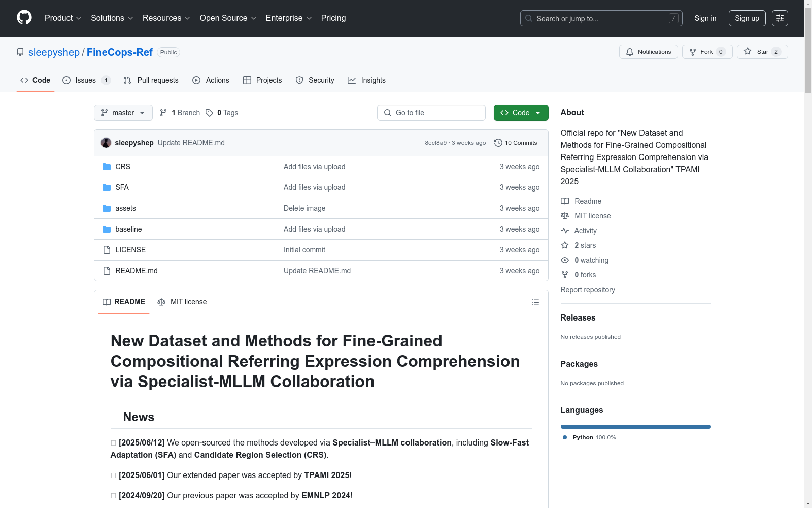
Task: Click the scale icon beside MIT license sidebar
Action: 565,216
